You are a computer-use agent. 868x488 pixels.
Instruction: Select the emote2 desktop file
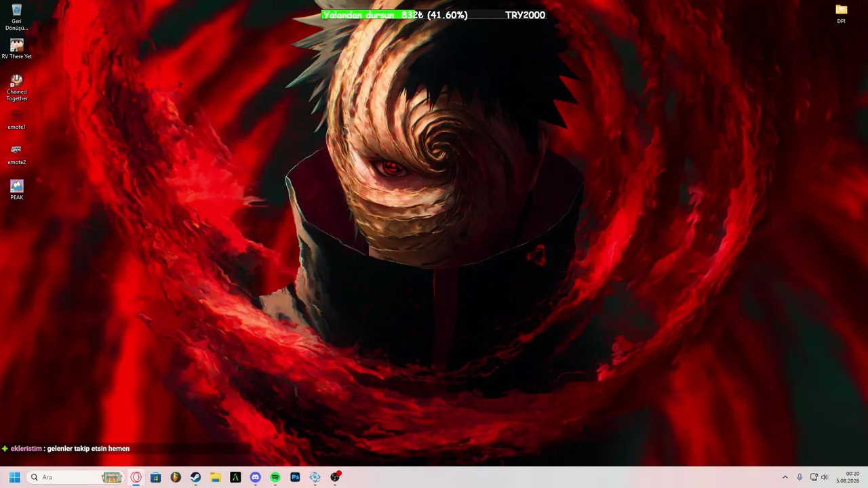[17, 155]
